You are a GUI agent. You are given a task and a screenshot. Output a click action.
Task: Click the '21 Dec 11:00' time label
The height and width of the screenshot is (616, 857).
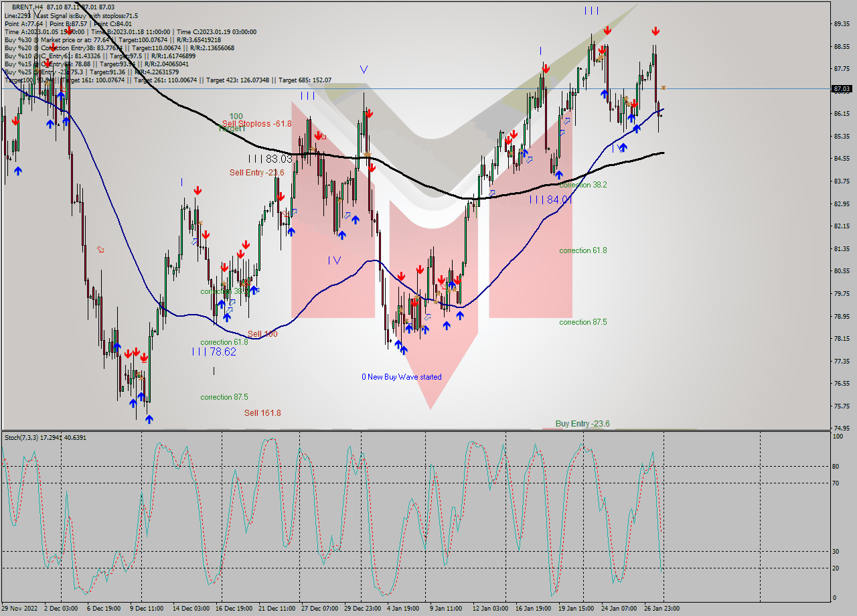click(x=277, y=609)
